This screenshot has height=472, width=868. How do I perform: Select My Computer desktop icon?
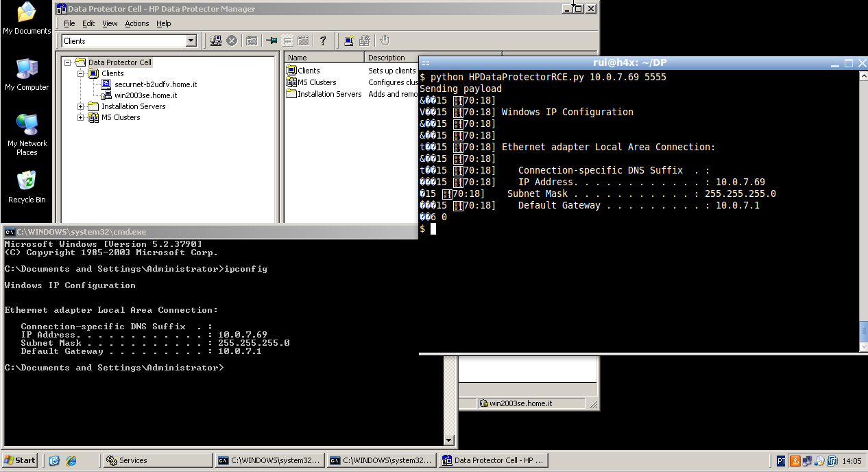(27, 75)
